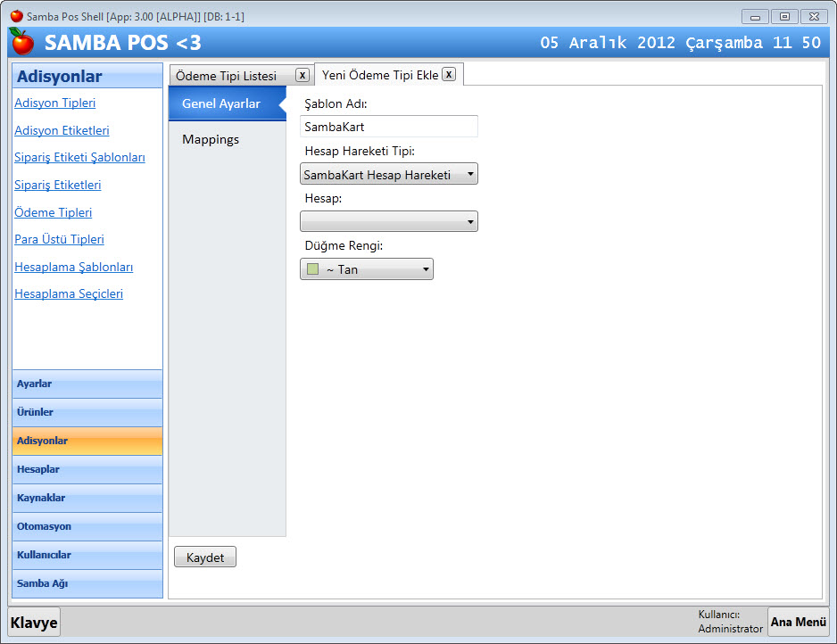Image resolution: width=837 pixels, height=644 pixels.
Task: Close the Ödeme Tipi Listesi tab
Action: 302,76
